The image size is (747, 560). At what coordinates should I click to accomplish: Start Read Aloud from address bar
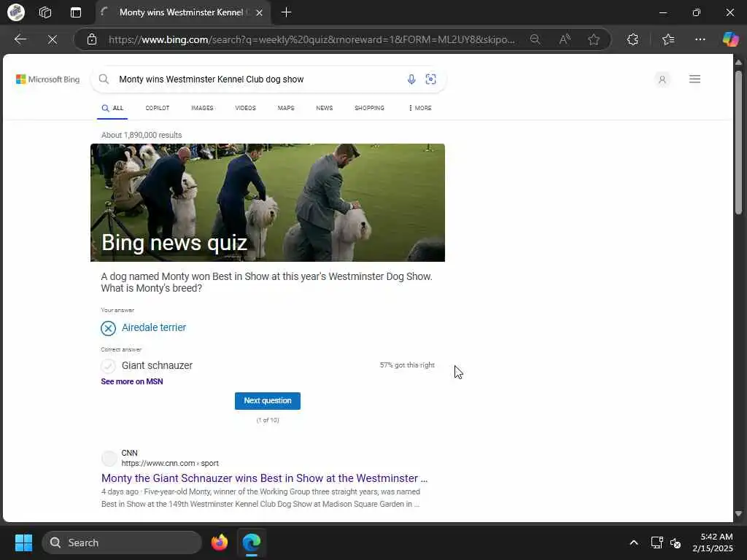click(565, 39)
